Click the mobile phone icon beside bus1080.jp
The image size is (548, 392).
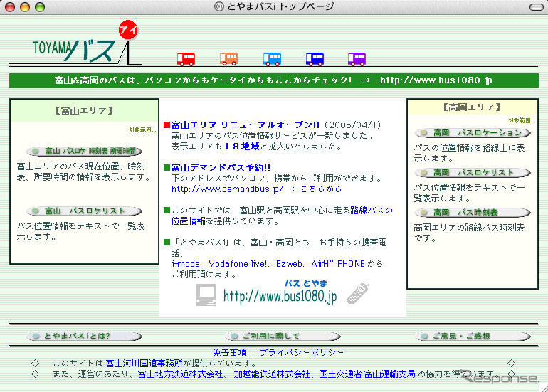coord(357,294)
